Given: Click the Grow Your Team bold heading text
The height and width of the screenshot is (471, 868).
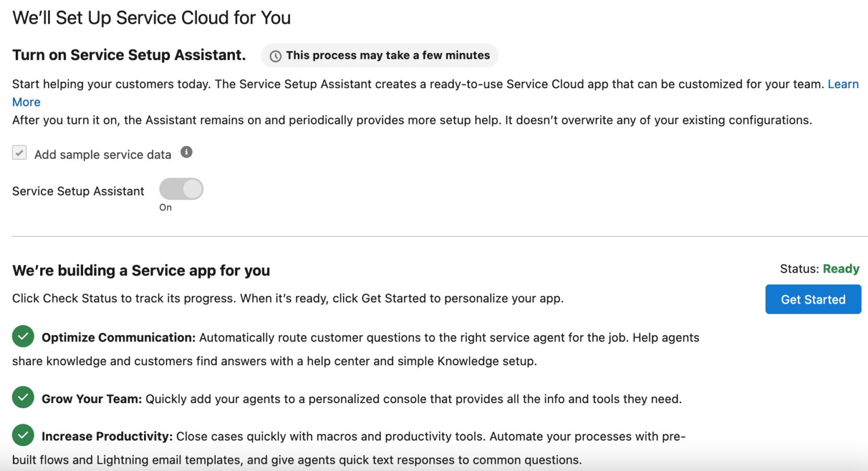Looking at the screenshot, I should pos(92,398).
